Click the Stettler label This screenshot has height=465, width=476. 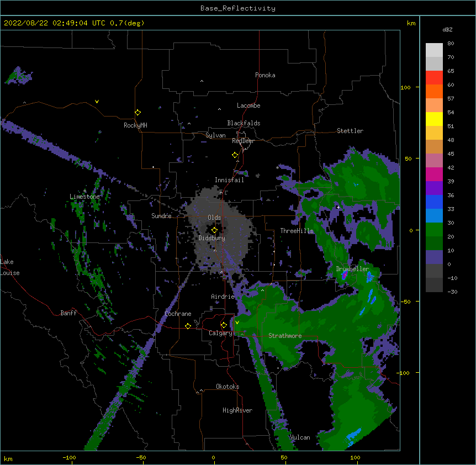(350, 131)
